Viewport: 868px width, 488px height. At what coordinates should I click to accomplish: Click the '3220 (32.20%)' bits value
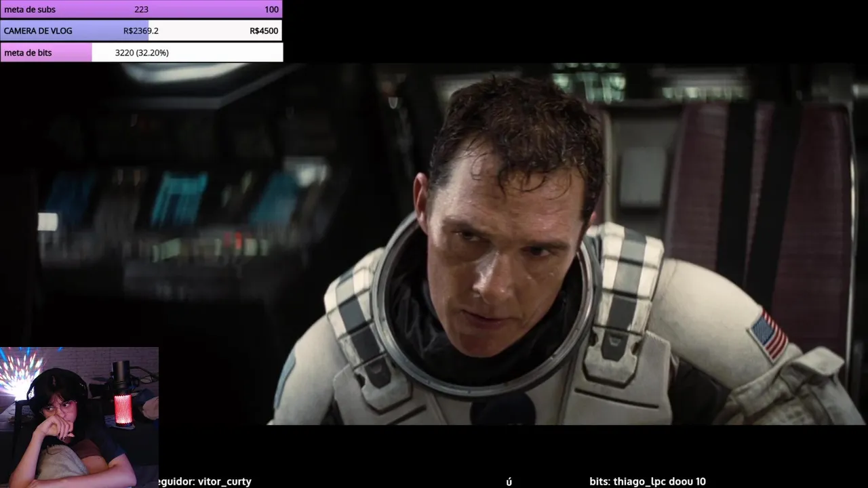pyautogui.click(x=142, y=53)
